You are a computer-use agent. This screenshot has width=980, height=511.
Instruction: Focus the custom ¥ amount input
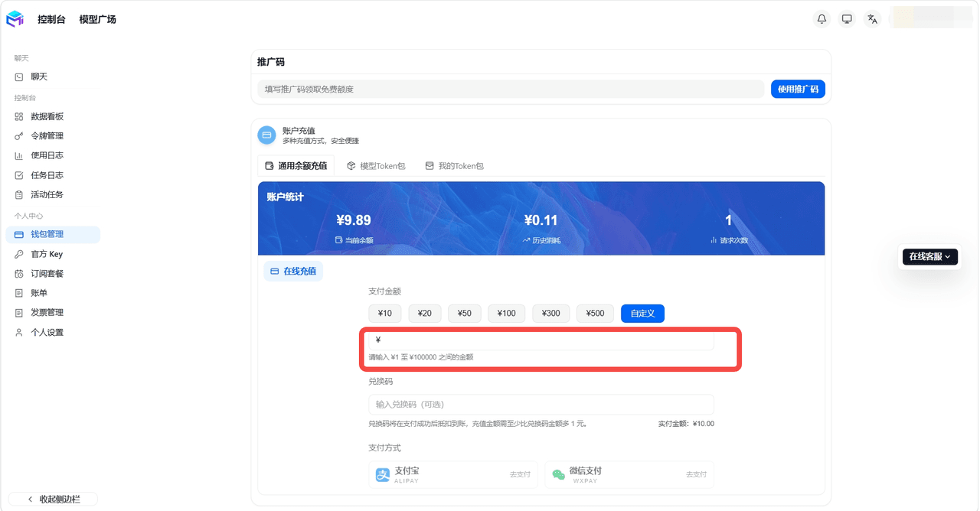(x=541, y=340)
